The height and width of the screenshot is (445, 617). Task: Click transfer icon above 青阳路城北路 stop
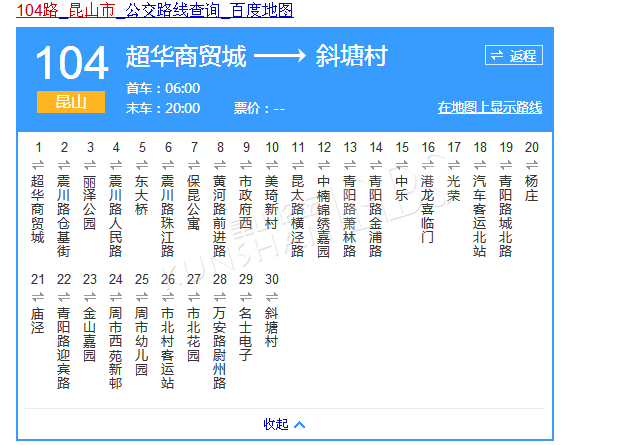coord(505,164)
